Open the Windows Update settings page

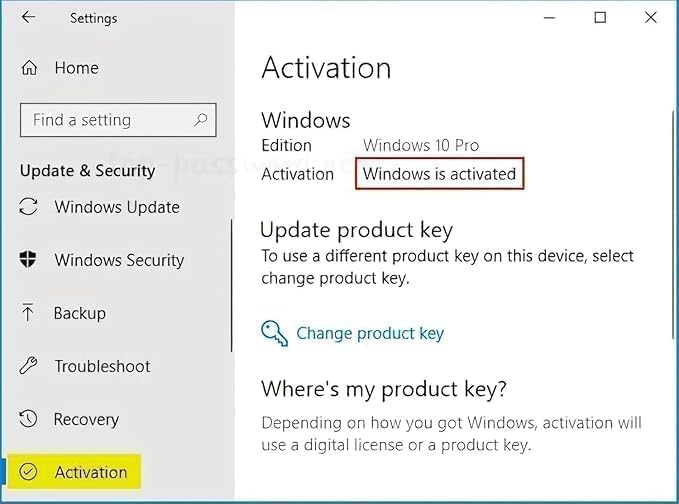click(117, 207)
